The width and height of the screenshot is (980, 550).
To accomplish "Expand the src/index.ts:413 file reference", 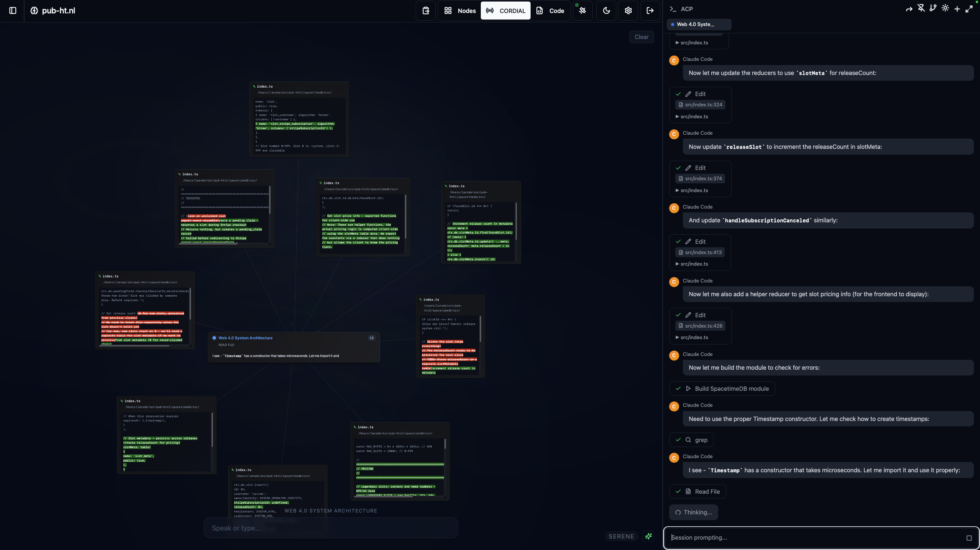I will click(x=700, y=252).
